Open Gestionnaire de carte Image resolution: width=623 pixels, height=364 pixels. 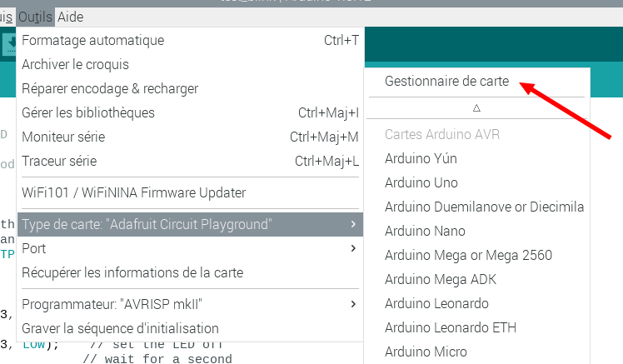click(x=446, y=81)
